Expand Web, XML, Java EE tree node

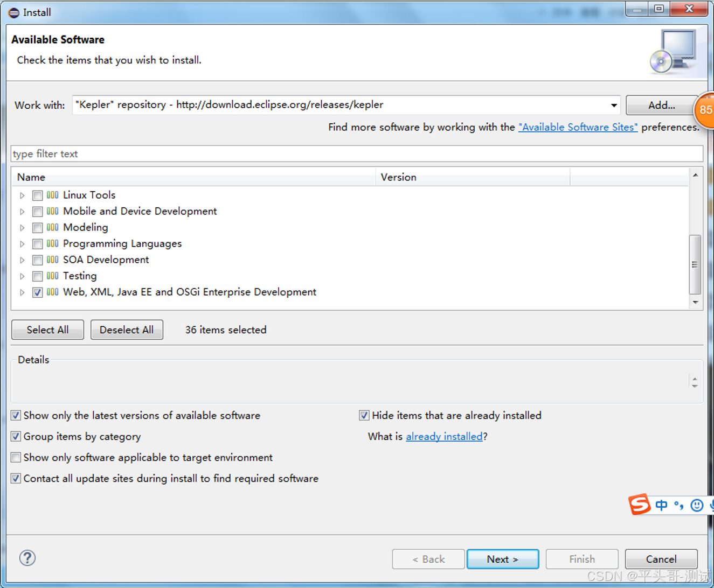pyautogui.click(x=22, y=292)
